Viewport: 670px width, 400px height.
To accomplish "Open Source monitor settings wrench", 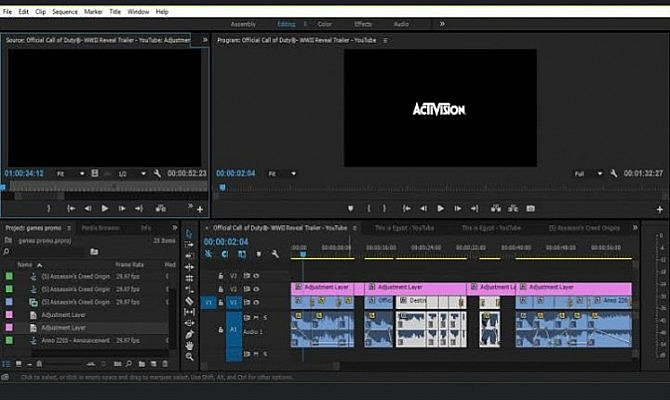I will click(x=157, y=174).
